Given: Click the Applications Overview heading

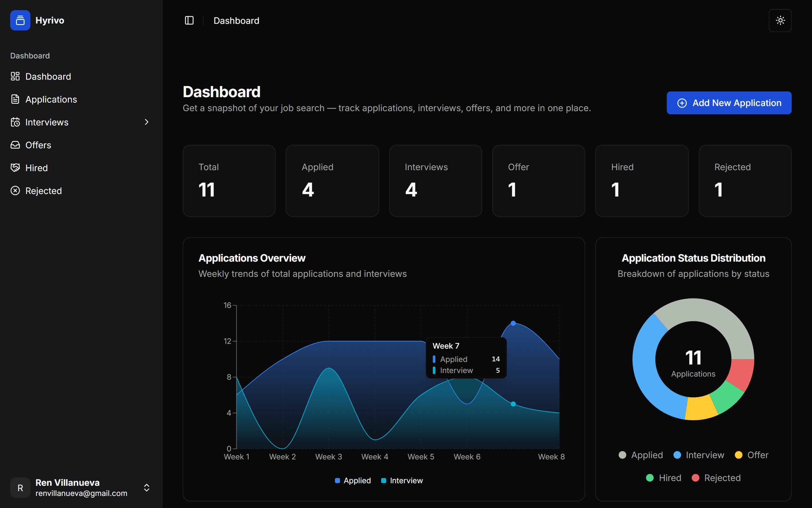Looking at the screenshot, I should pos(252,258).
